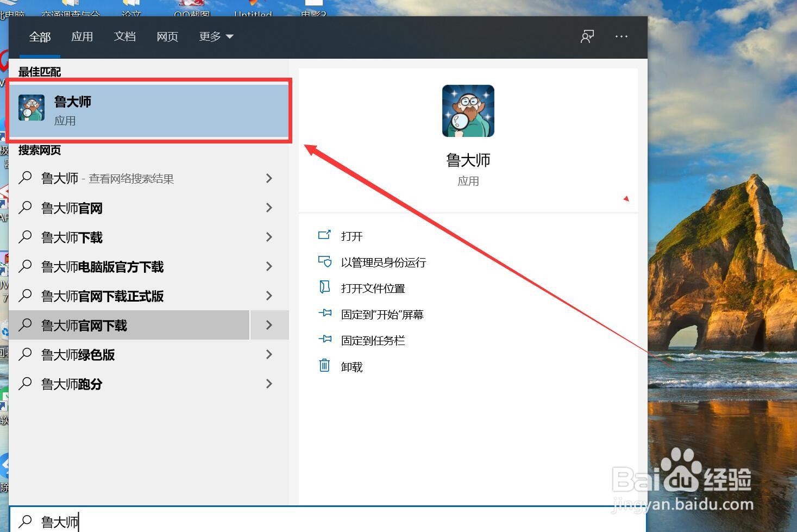Expand chevron next to 鲁大师电脑版官方下载
Image resolution: width=797 pixels, height=532 pixels.
tap(269, 266)
